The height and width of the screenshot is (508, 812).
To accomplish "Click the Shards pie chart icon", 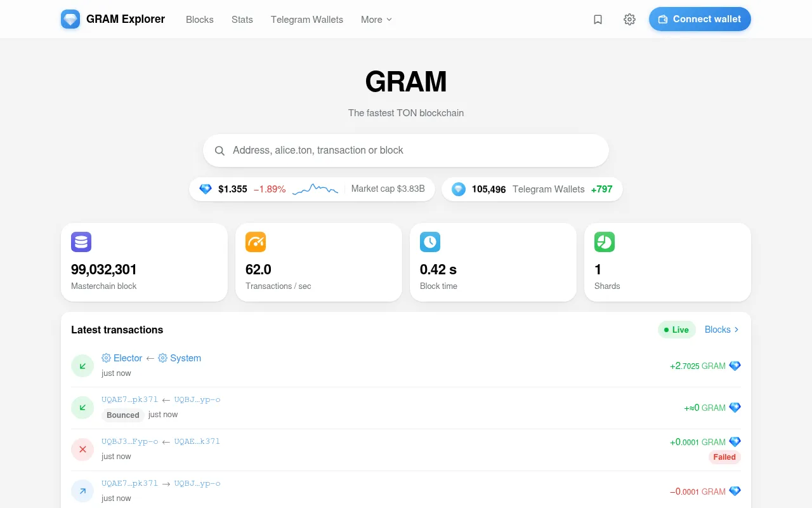I will tap(605, 242).
